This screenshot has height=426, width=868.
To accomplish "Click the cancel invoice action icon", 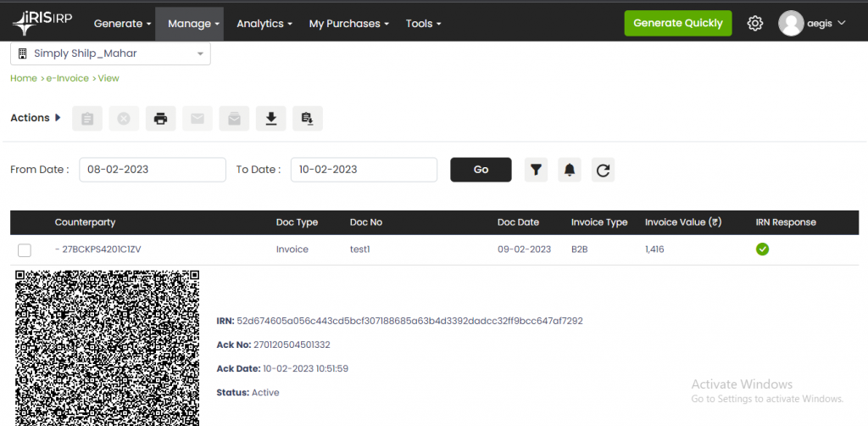I will pyautogui.click(x=124, y=118).
